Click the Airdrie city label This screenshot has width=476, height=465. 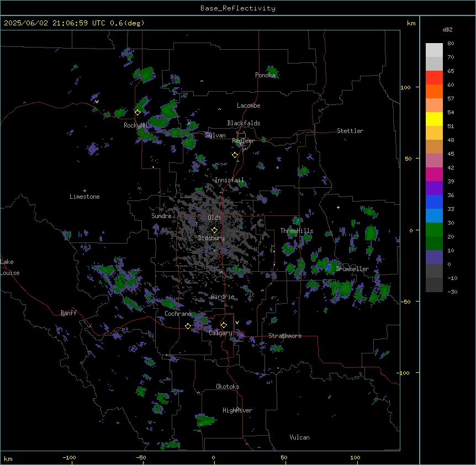223,297
